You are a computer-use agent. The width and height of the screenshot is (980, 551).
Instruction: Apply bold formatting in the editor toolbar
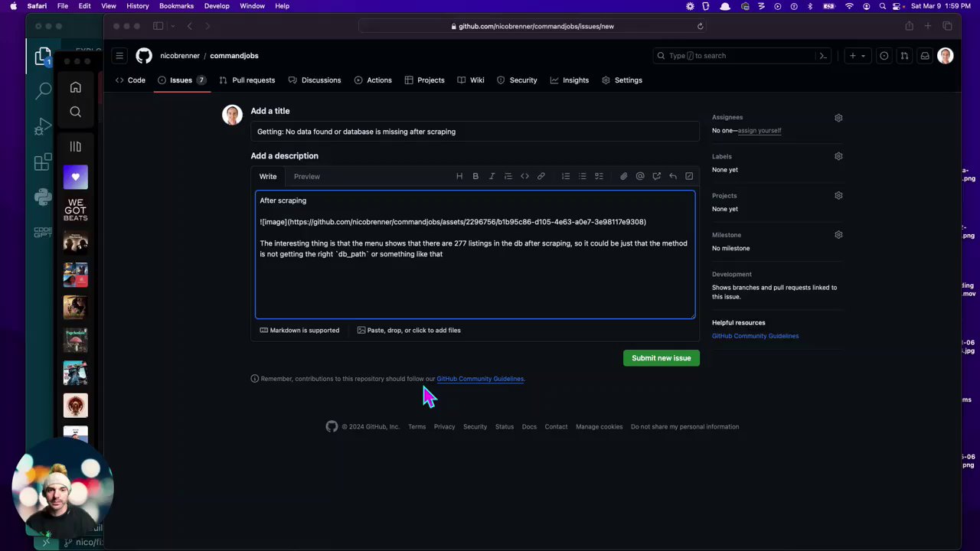[x=475, y=176]
